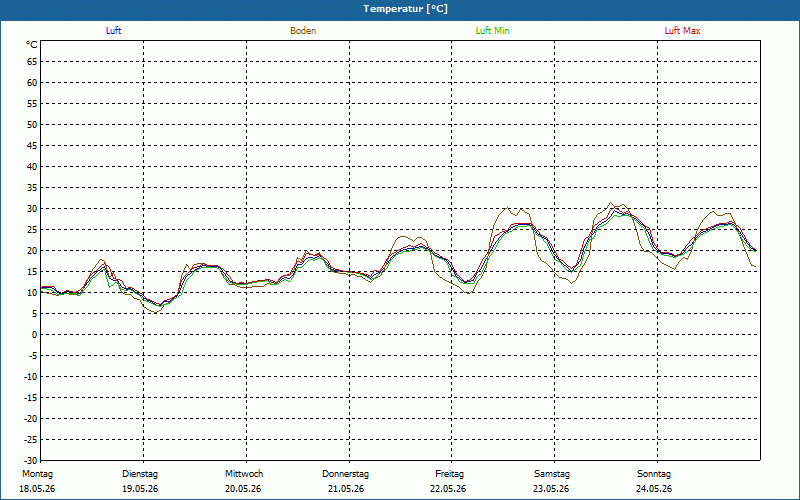Click the brown Boden legend label
This screenshot has width=800, height=500.
click(303, 31)
